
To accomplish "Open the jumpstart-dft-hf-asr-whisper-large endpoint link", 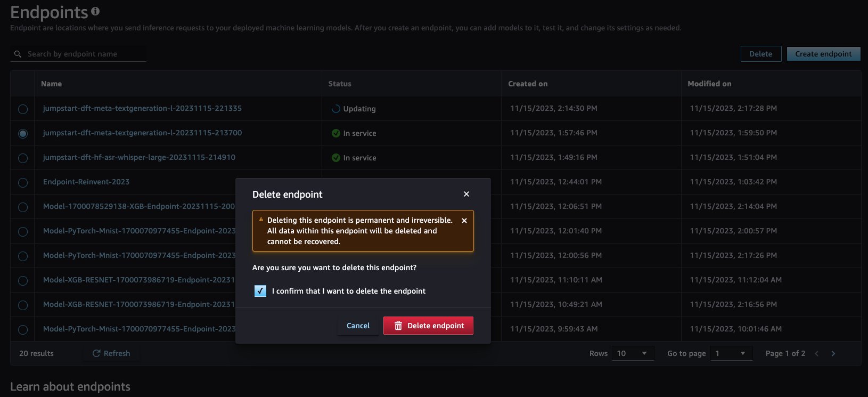I will [x=139, y=157].
